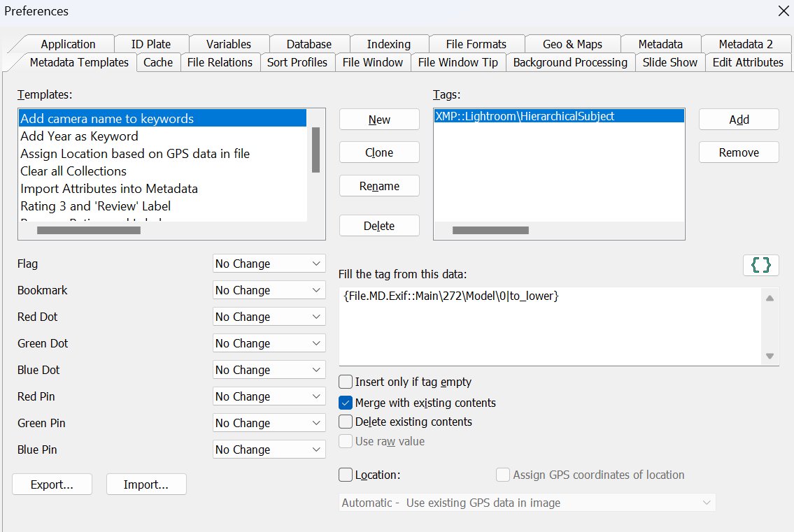Expand the Green Pin dropdown
Viewport: 794px width, 532px height.
[x=269, y=423]
